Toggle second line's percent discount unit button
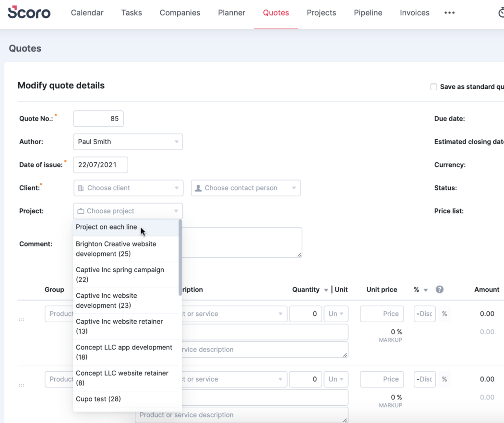The height and width of the screenshot is (423, 504). (x=444, y=379)
